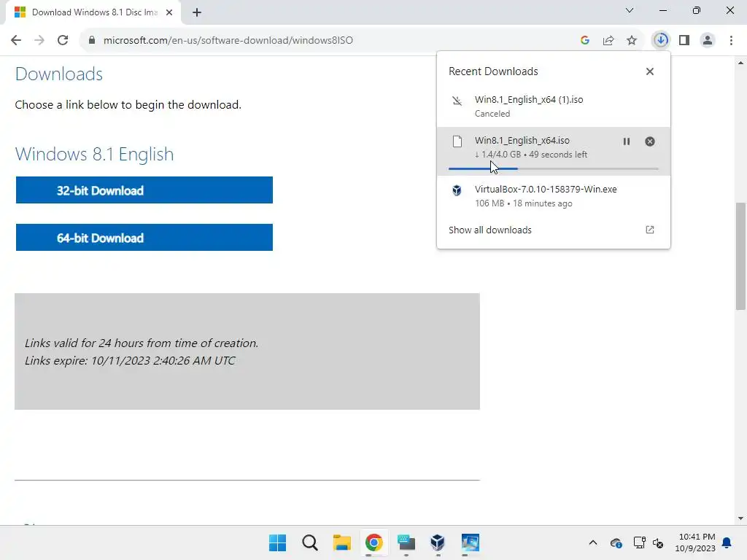Open the Show all downloads external link icon

point(650,230)
